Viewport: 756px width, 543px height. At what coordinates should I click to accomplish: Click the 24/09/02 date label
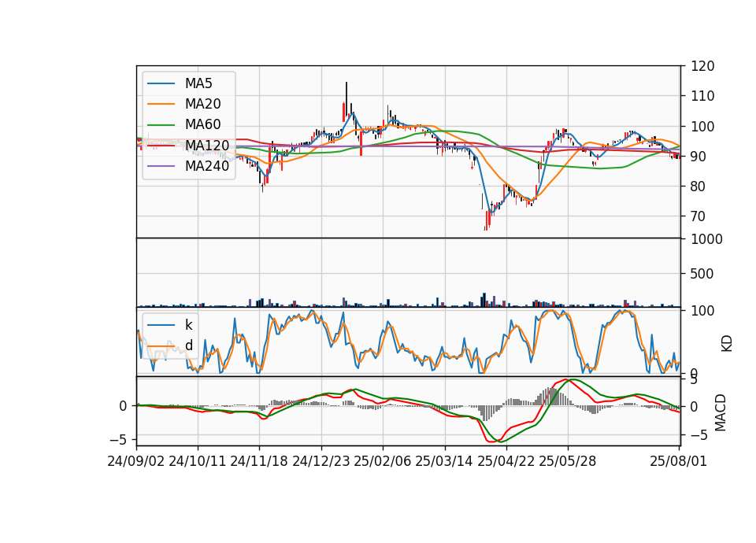pos(136,461)
